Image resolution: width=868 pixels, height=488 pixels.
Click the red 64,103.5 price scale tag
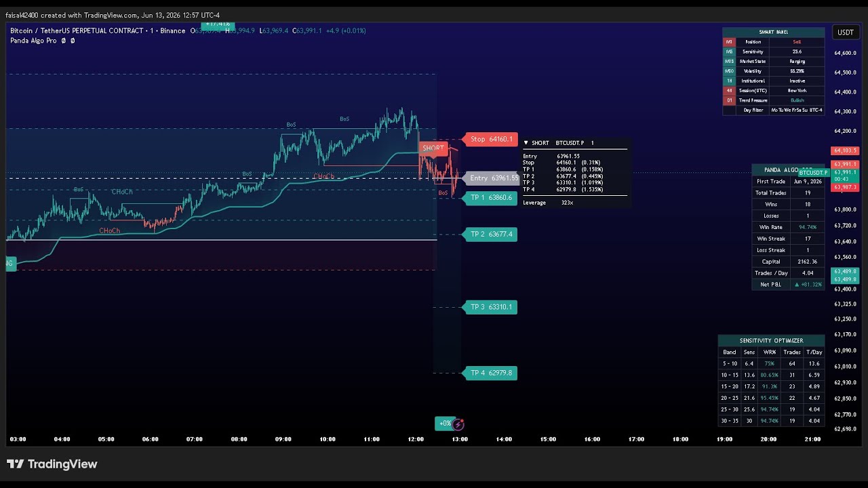(x=844, y=150)
